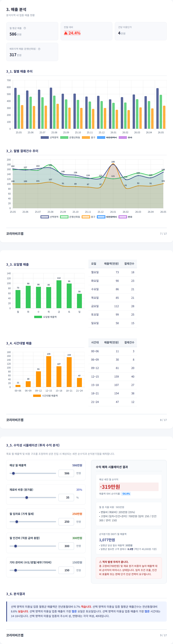Click 결제건수 header in the time-slot table

click(129, 342)
